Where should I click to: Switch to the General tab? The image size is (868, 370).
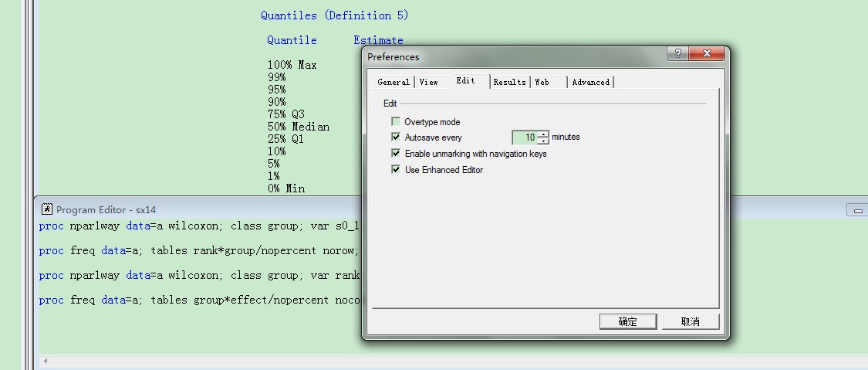(x=393, y=82)
